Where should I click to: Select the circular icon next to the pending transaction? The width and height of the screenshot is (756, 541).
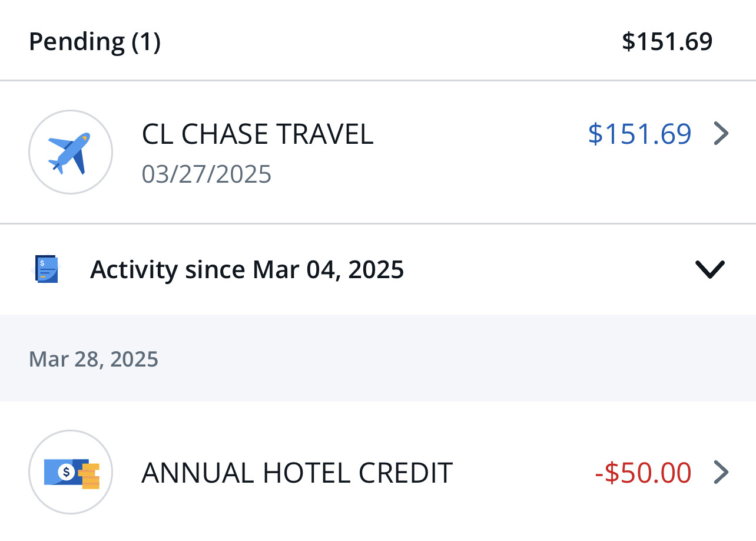click(x=71, y=151)
